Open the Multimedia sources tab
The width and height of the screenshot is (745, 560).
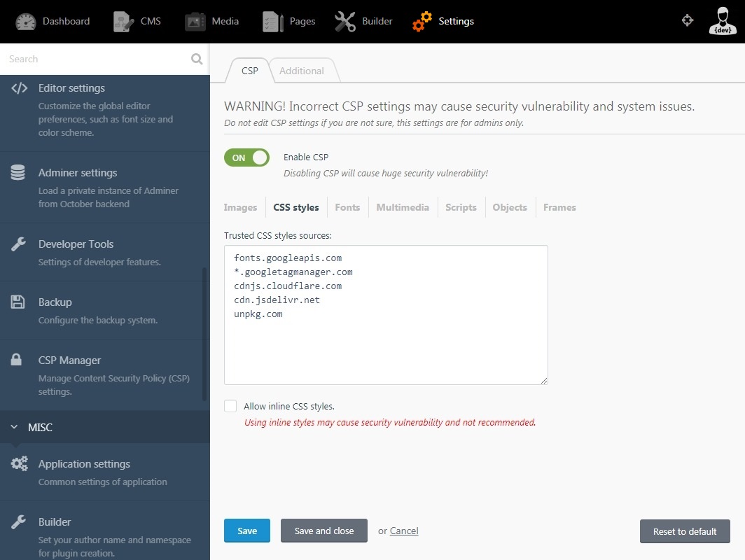(x=403, y=208)
